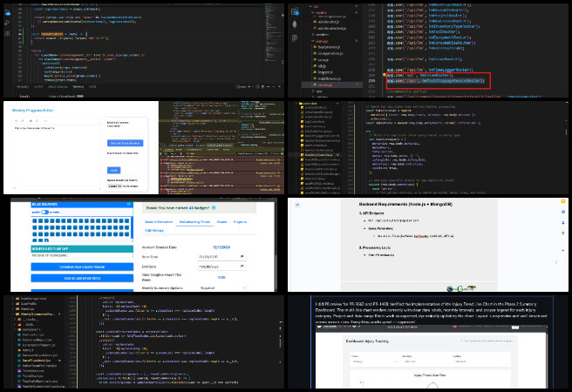Screen dimensions: 572x392
Task: Click the lightbulb quick-fix icon in the routes.js gutter
Action: click(384, 75)
